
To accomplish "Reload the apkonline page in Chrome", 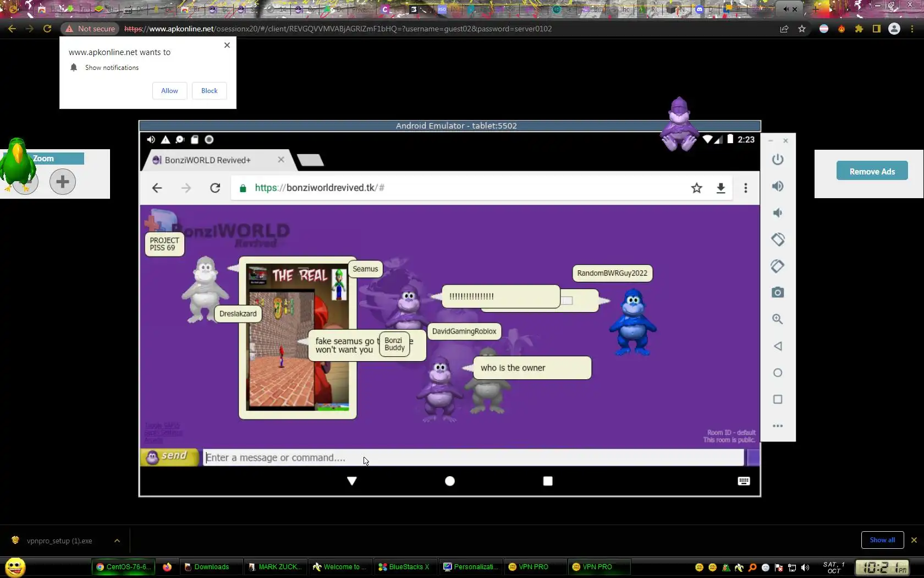I will (x=47, y=29).
